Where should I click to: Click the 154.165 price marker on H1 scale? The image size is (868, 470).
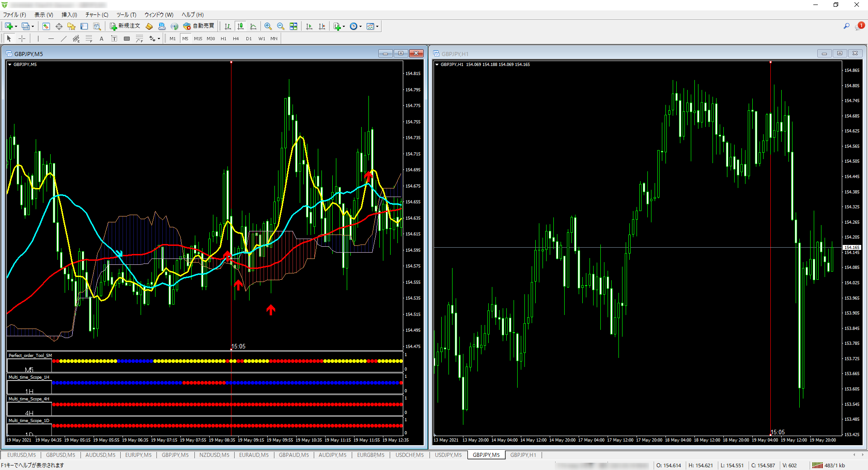point(852,248)
